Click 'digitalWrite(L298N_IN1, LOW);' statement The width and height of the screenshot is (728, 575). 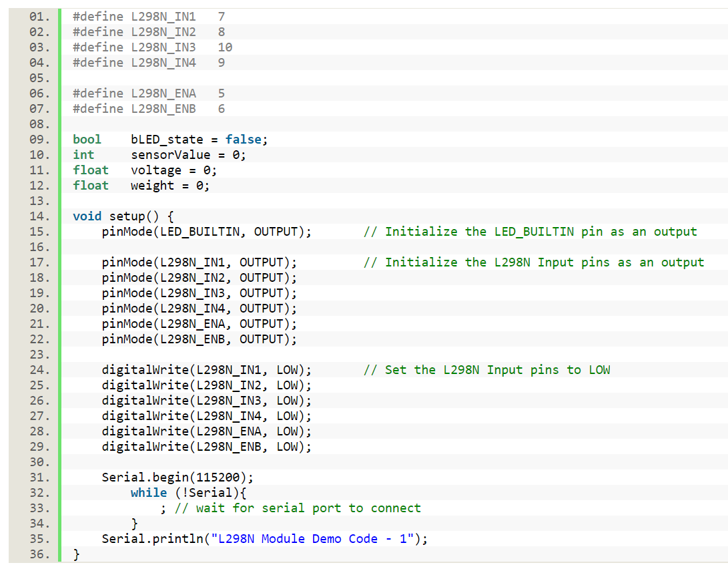pyautogui.click(x=207, y=369)
